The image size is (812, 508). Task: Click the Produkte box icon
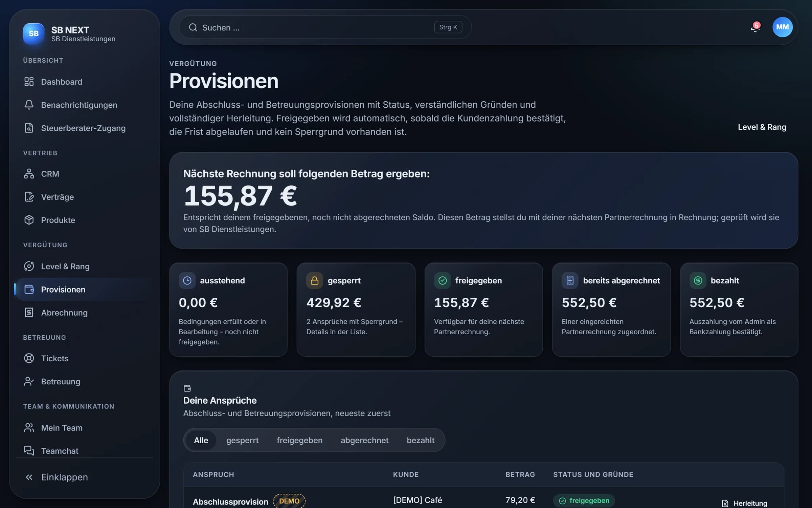29,220
